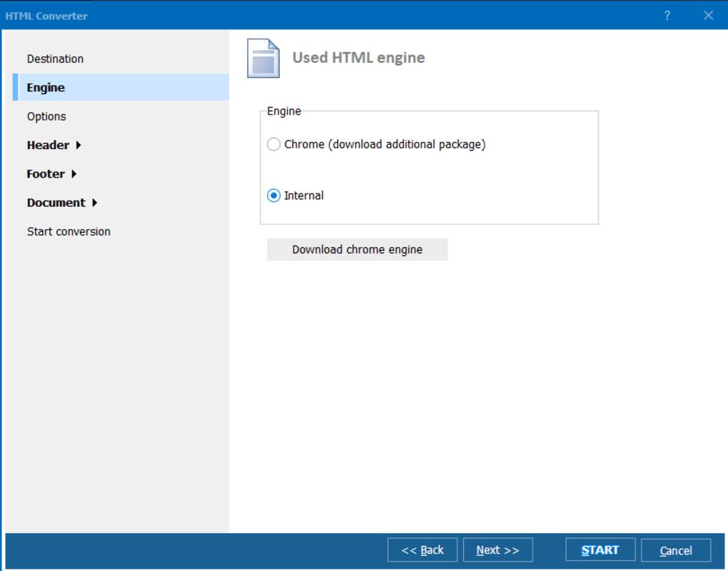Go to next step with Next >>
Viewport: 728px width, 571px height.
(x=498, y=550)
